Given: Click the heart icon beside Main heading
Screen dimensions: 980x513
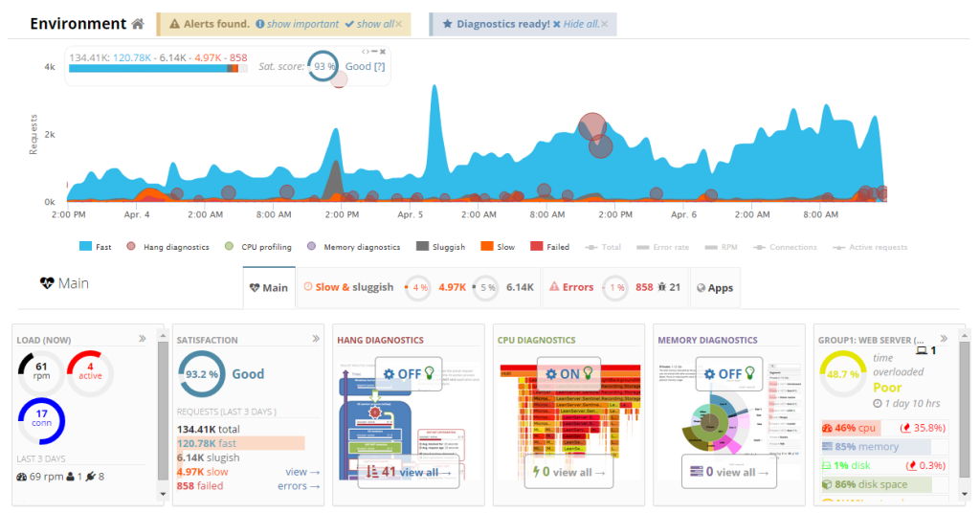Looking at the screenshot, I should [x=47, y=283].
